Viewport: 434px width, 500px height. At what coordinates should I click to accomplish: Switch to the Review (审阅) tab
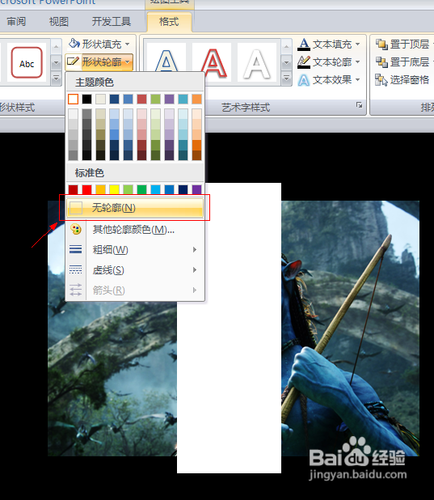tap(16, 22)
